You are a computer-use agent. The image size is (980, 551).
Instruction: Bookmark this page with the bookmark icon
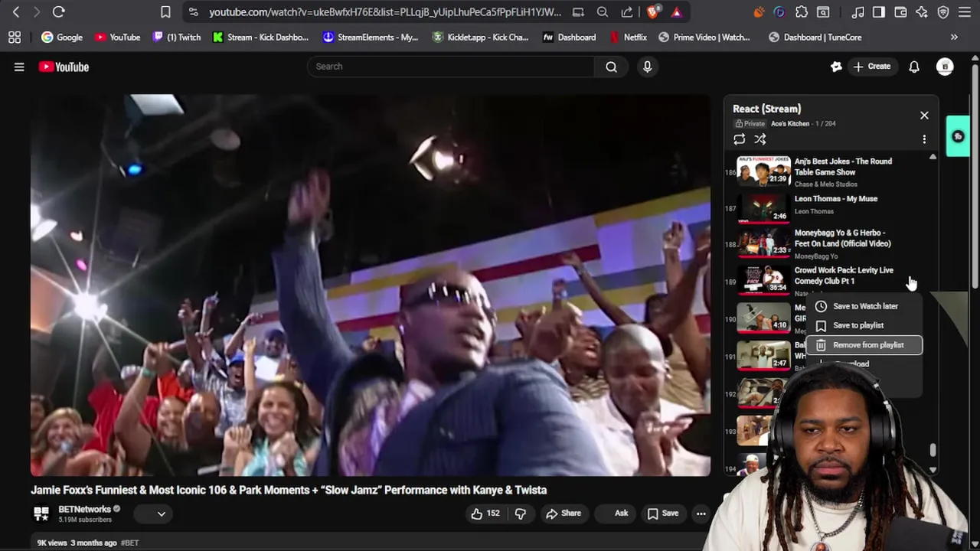(x=165, y=12)
